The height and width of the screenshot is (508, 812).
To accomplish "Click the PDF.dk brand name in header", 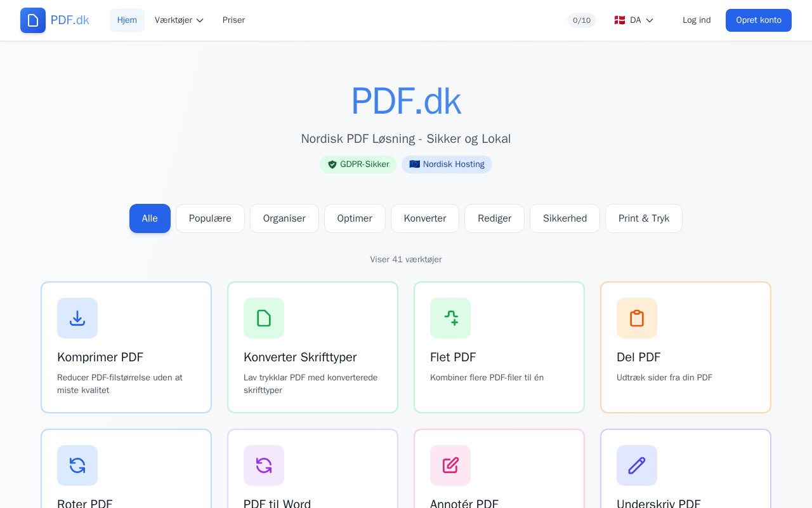I will click(x=70, y=20).
